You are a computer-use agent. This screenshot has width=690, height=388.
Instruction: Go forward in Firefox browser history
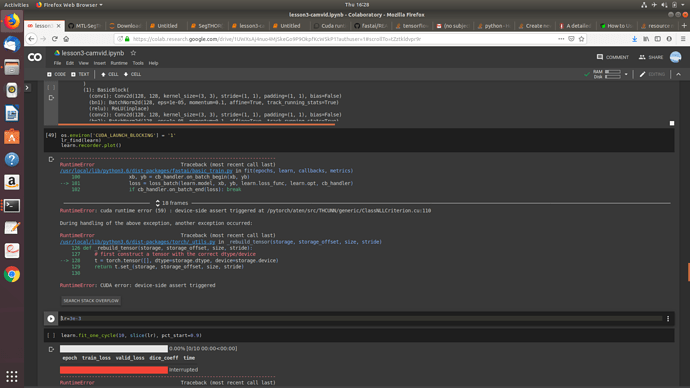click(43, 39)
